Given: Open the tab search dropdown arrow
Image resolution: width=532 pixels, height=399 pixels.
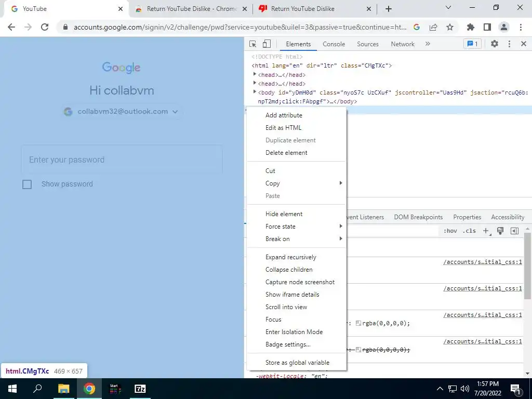Looking at the screenshot, I should [x=448, y=7].
